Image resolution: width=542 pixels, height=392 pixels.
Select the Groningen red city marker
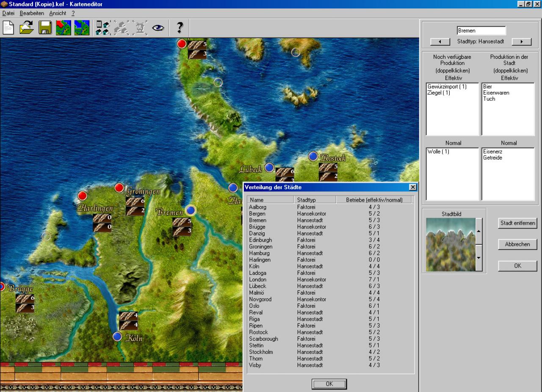119,188
